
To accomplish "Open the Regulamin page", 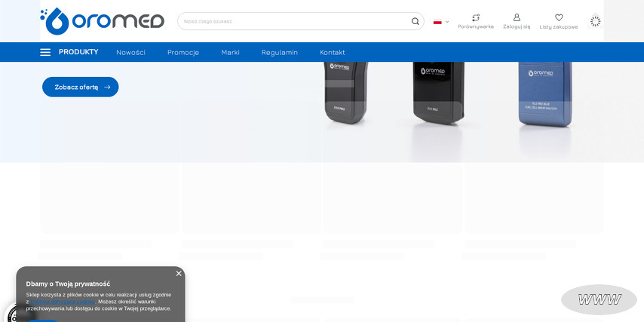I will click(279, 52).
